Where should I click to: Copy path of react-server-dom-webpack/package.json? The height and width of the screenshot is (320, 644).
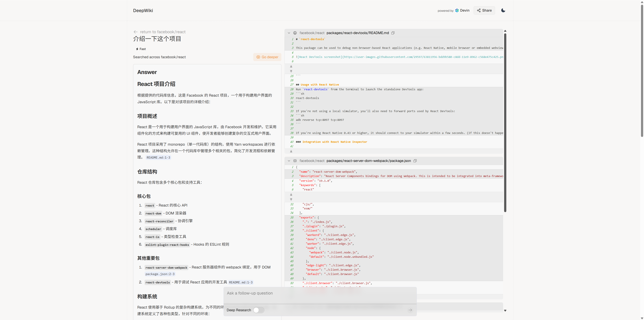(415, 161)
